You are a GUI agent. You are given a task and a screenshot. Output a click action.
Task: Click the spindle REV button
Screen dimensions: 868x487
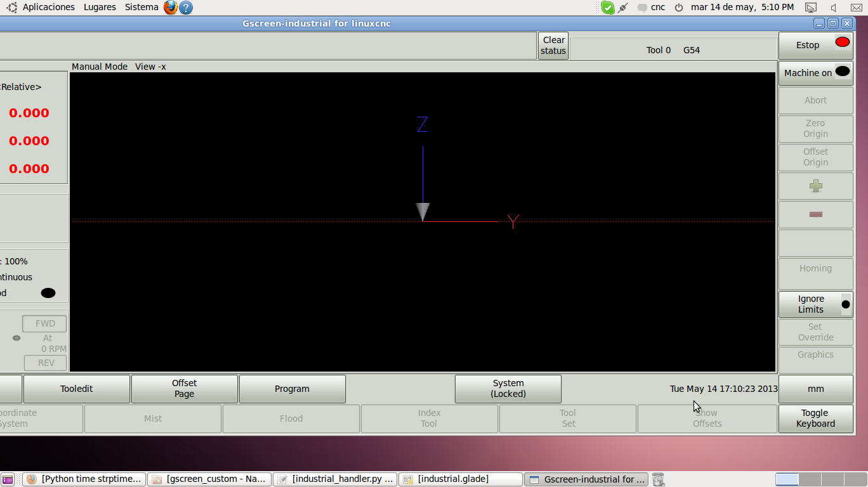pos(46,363)
